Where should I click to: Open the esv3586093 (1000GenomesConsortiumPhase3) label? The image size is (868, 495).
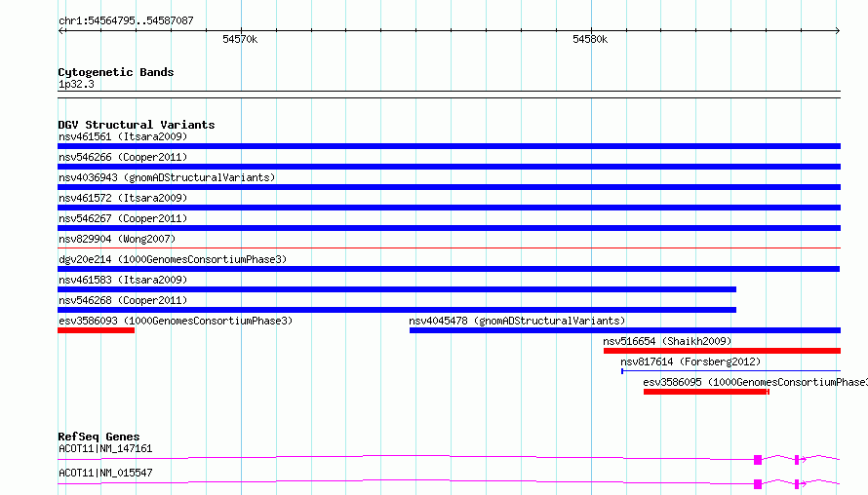(x=176, y=321)
